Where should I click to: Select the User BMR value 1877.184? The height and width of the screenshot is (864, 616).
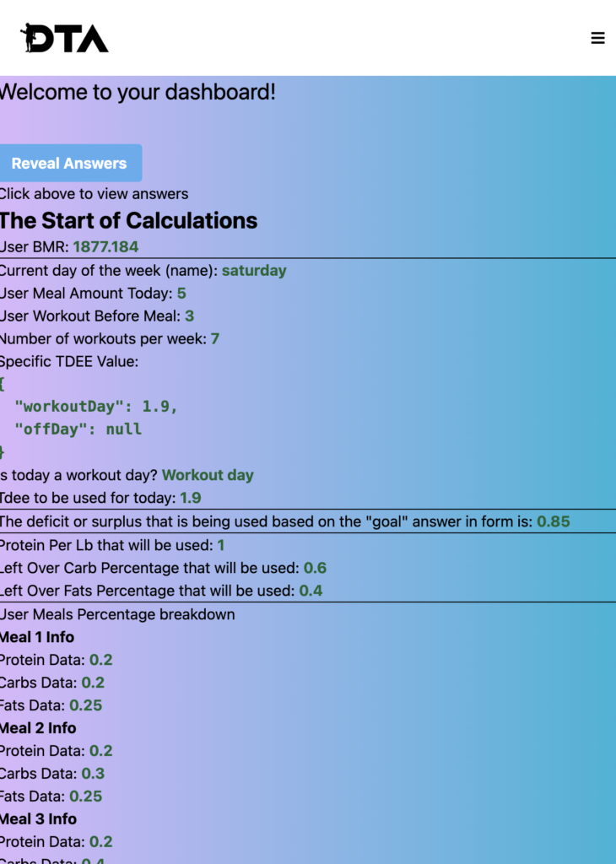click(x=105, y=247)
